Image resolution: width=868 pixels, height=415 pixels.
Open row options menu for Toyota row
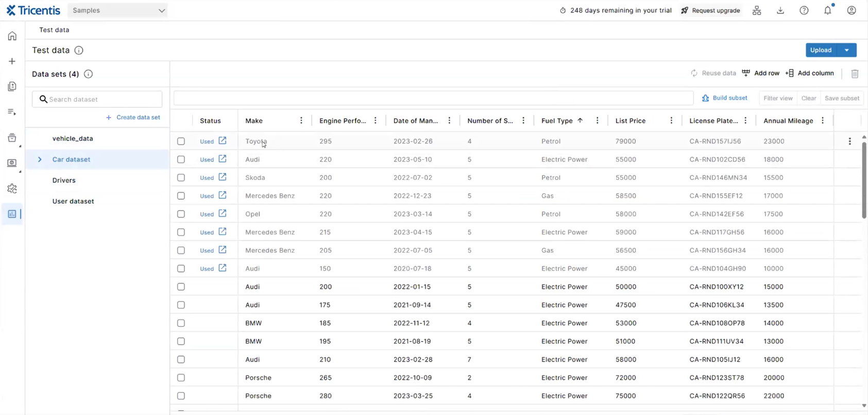[850, 141]
